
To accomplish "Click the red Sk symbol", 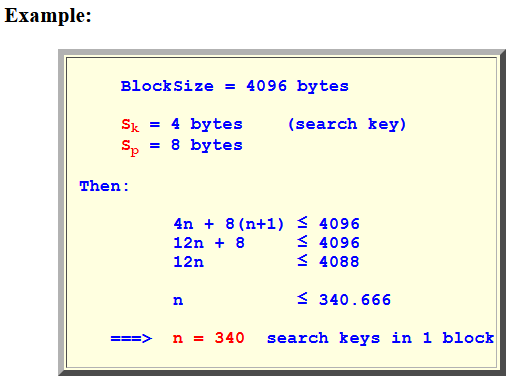I will coord(130,125).
